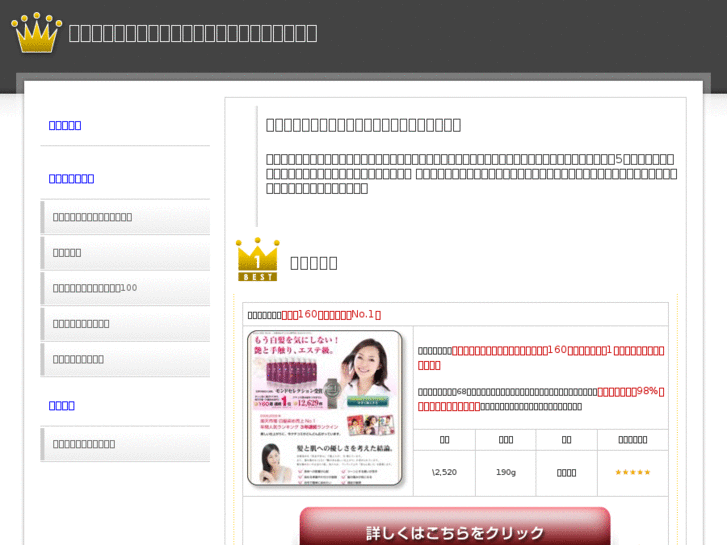This screenshot has height=545, width=727.
Task: Open the sidebar menu item ending in "100"
Action: 125,288
